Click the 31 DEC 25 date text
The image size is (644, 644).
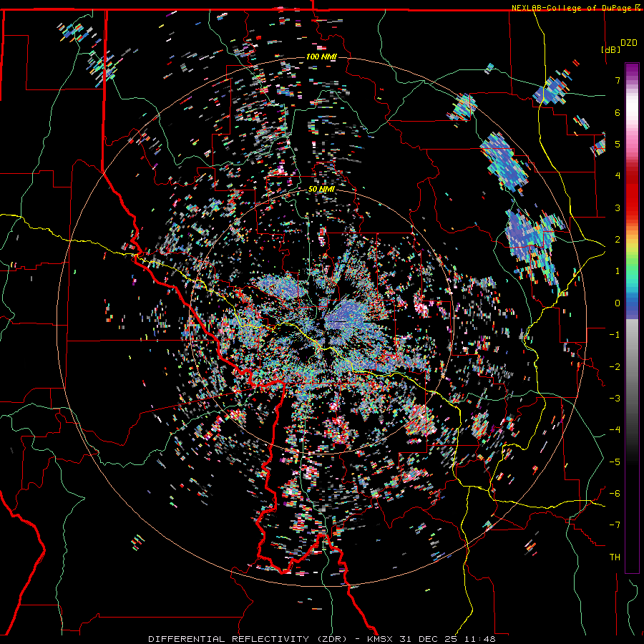pos(429,639)
